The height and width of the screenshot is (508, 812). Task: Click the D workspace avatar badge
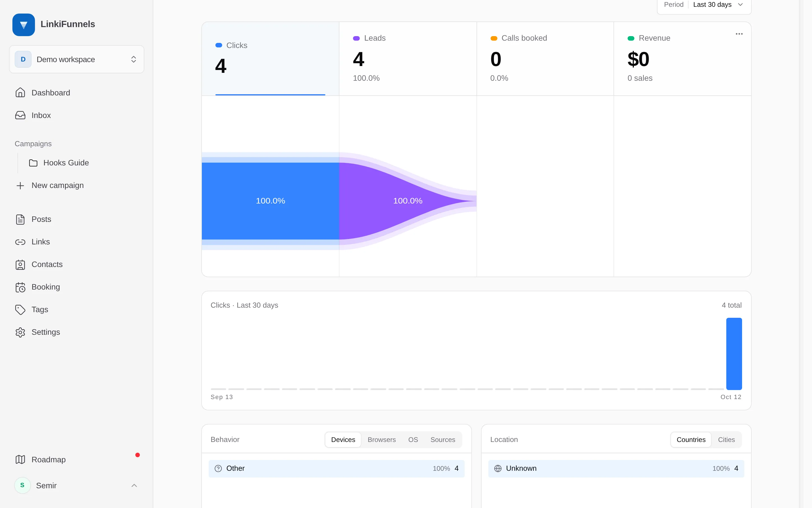coord(23,59)
